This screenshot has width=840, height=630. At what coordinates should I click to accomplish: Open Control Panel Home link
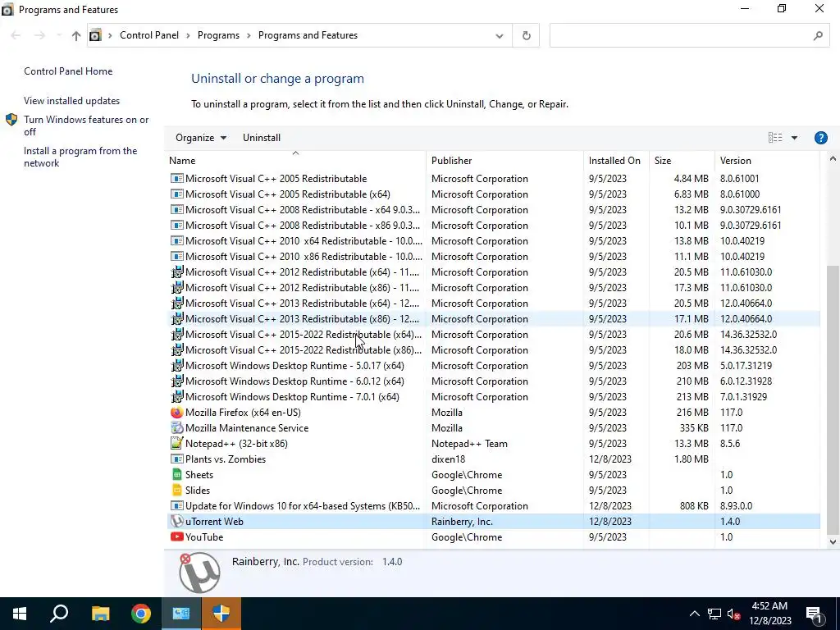[x=68, y=71]
